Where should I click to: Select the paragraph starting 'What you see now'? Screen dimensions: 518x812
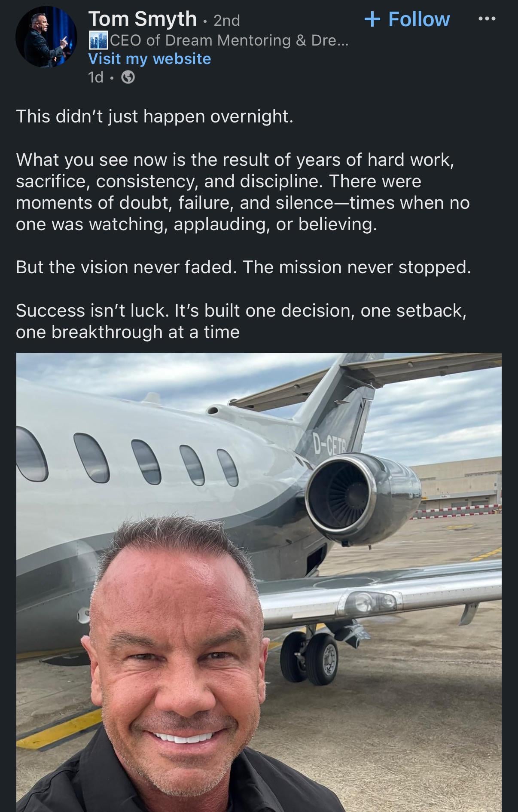click(244, 192)
